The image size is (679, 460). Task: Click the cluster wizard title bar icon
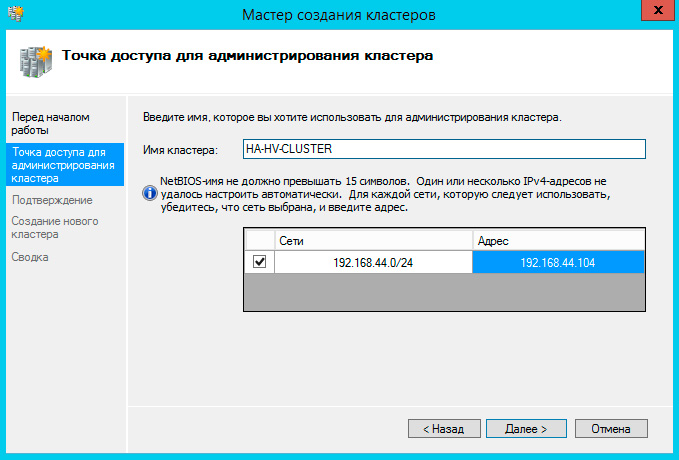point(16,13)
